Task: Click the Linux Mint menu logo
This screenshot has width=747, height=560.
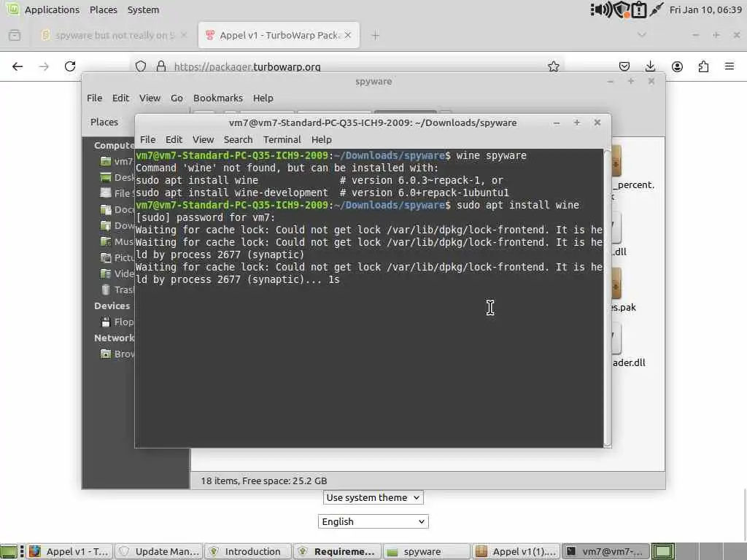Action: point(12,9)
